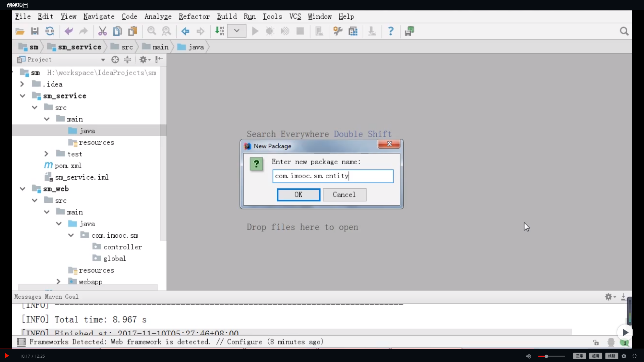Click the large play overlay button
The width and height of the screenshot is (644, 362).
click(625, 333)
